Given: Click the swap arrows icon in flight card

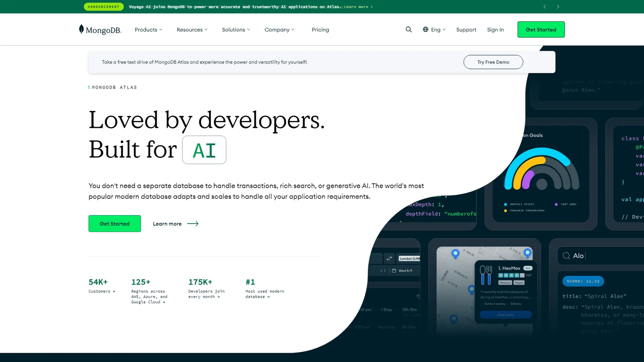Looking at the screenshot, I should coord(389,258).
